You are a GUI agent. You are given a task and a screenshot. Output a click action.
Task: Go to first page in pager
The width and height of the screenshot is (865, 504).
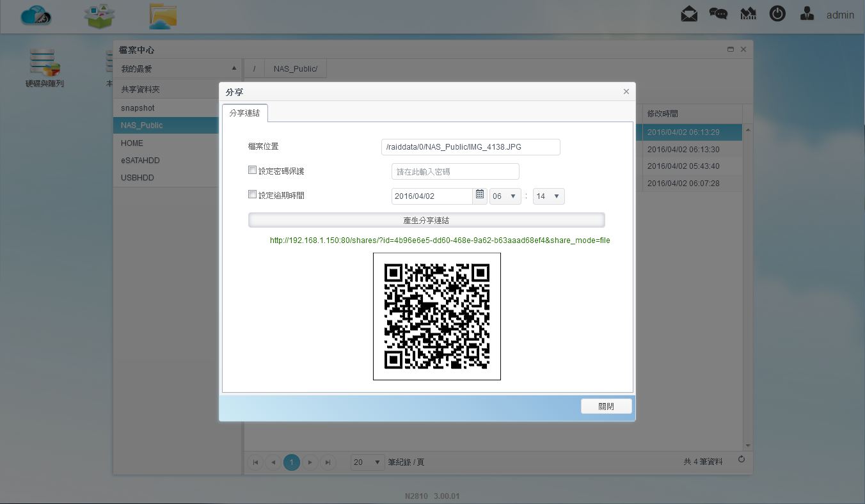pos(256,462)
